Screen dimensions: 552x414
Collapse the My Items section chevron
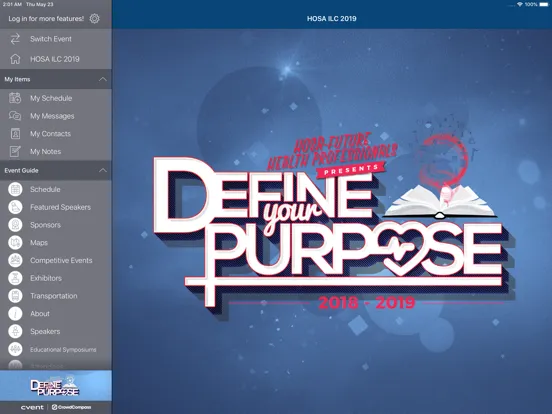click(x=102, y=79)
